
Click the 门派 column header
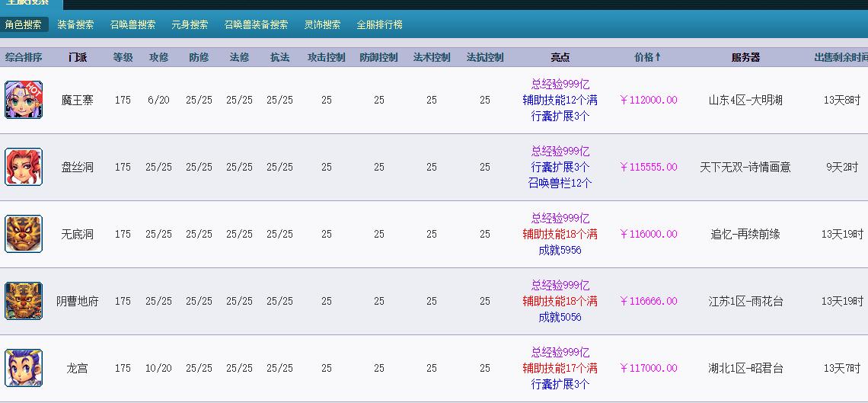[x=78, y=58]
